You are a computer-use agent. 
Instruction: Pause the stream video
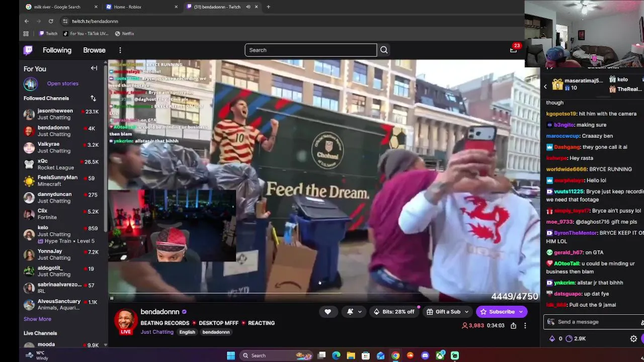coord(112,298)
